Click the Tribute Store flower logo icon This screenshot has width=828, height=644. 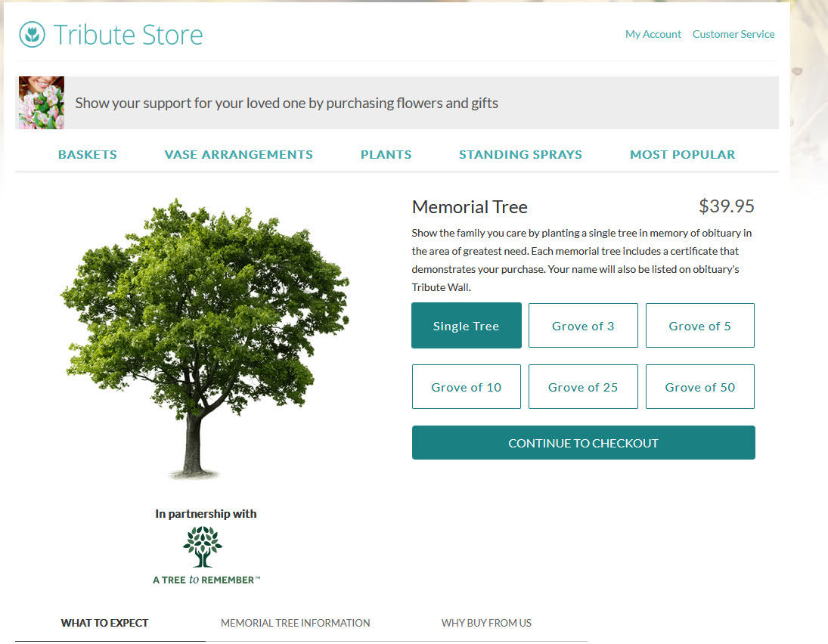[x=31, y=34]
